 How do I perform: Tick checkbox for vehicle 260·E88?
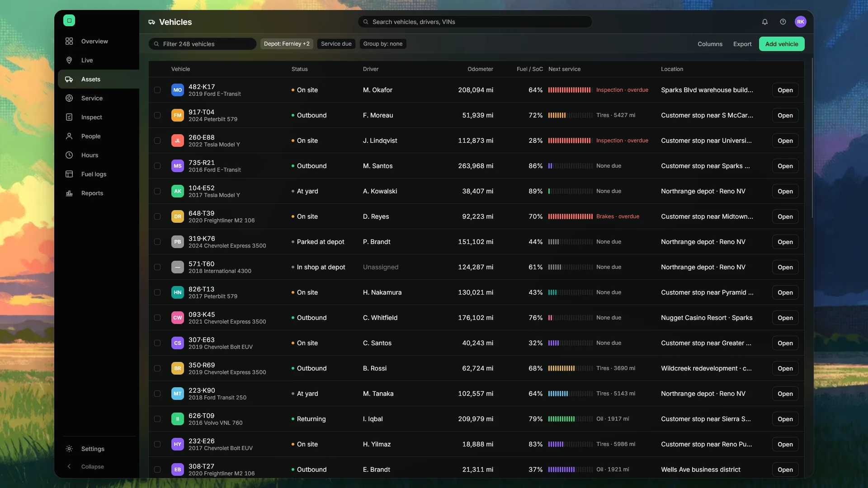157,141
